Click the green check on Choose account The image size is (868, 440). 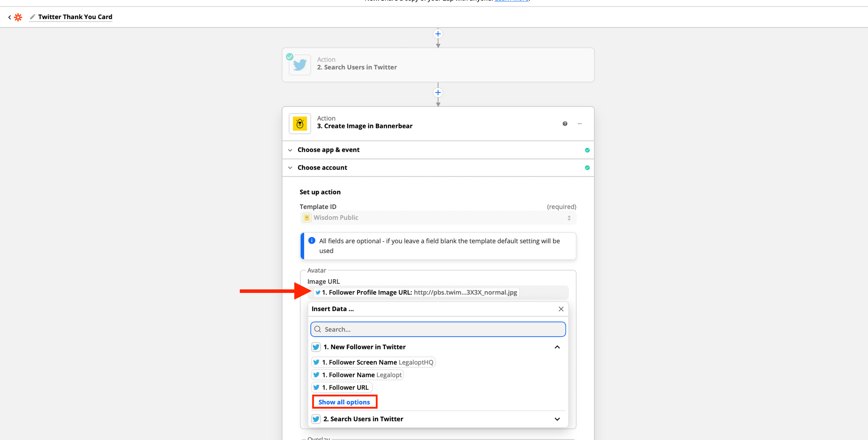(587, 168)
